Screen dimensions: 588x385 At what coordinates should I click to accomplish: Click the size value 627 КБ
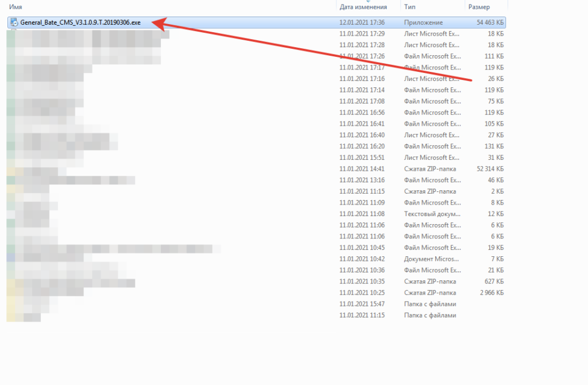tap(494, 282)
